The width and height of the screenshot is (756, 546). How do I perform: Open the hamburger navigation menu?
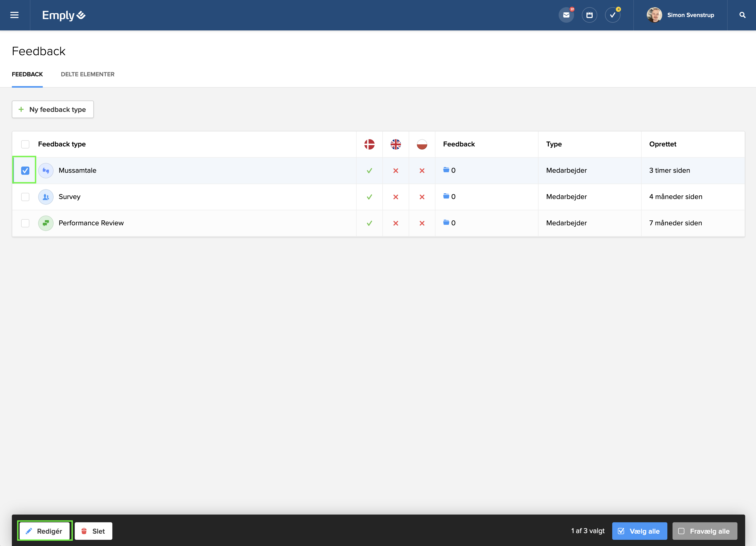14,15
